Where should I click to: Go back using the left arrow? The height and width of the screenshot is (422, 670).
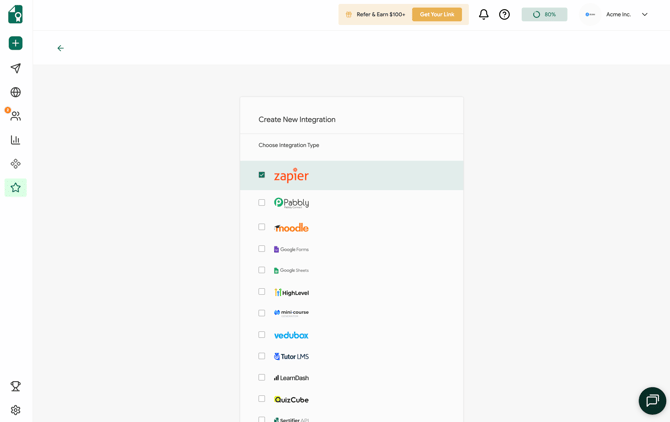coord(61,48)
